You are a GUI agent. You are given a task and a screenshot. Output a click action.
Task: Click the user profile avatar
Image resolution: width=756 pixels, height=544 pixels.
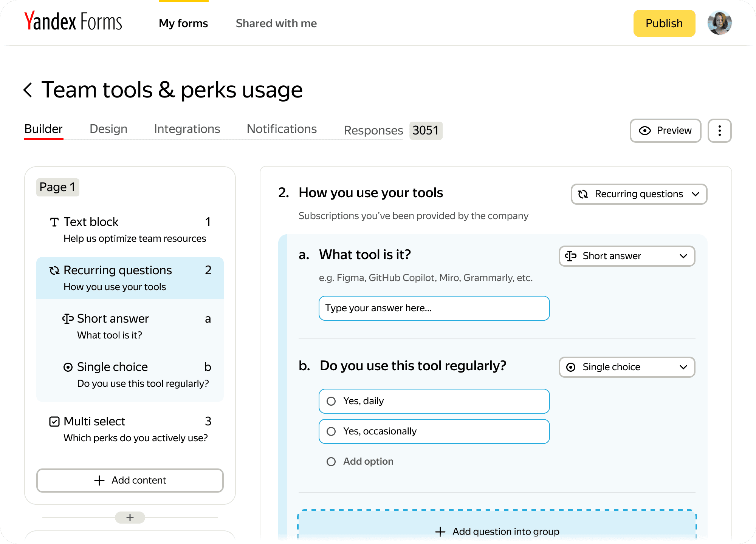(x=719, y=23)
